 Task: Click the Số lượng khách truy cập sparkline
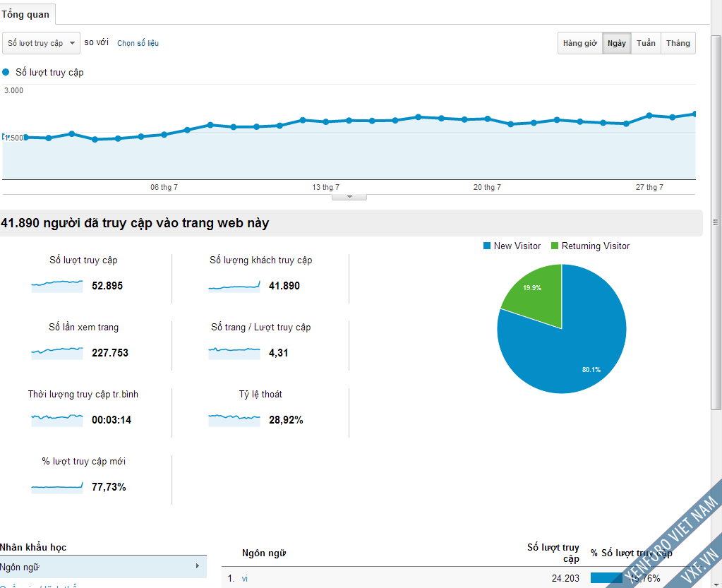[x=234, y=286]
